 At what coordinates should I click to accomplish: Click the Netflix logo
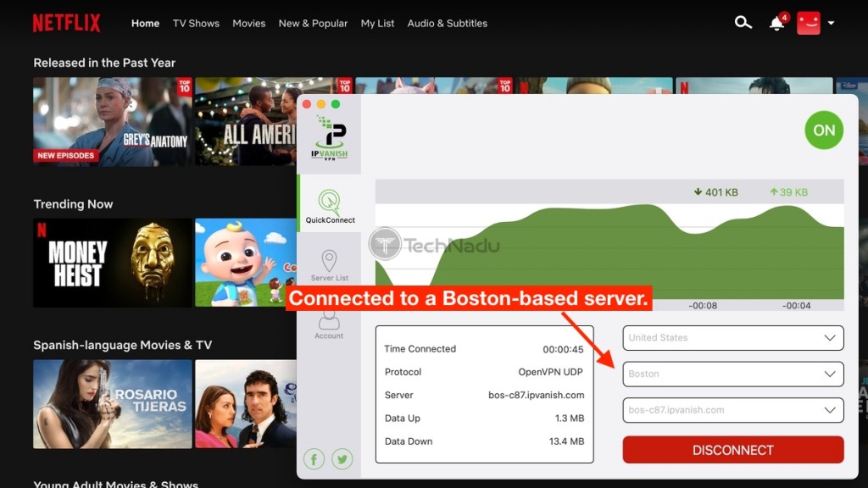point(66,23)
